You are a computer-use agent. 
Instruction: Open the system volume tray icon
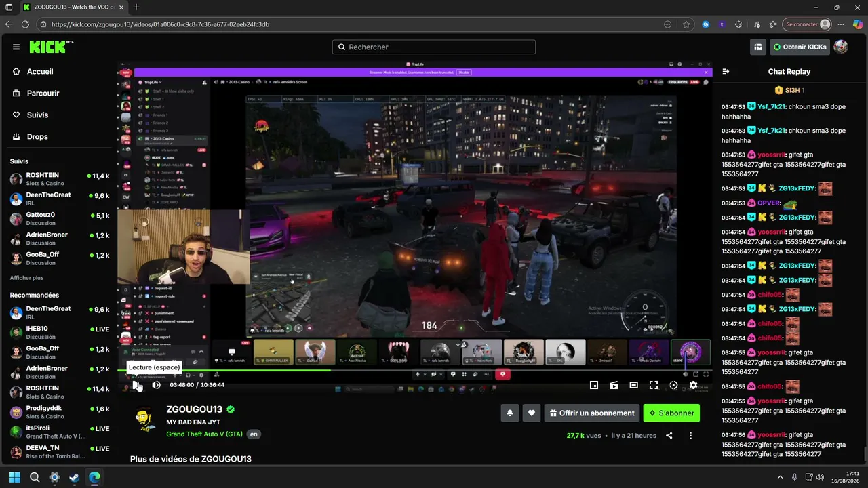(x=820, y=477)
